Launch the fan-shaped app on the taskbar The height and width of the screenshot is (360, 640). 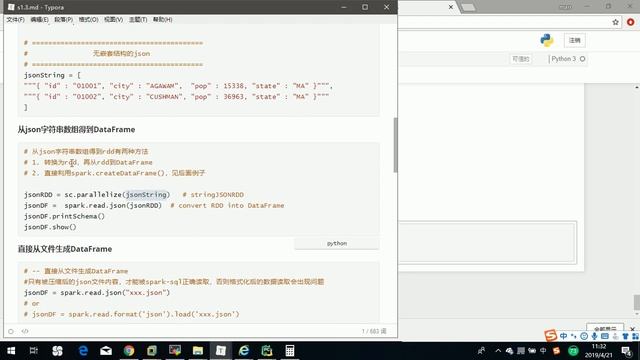(58, 351)
